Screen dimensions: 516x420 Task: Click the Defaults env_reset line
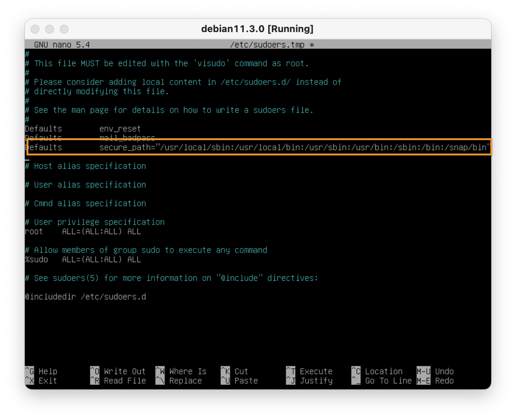pyautogui.click(x=83, y=129)
